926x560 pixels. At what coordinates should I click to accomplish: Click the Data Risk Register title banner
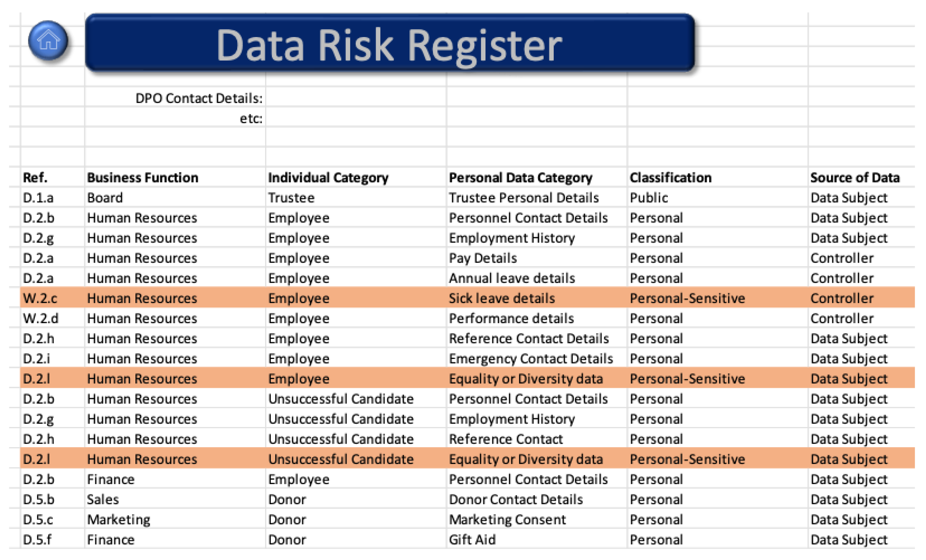pyautogui.click(x=389, y=43)
